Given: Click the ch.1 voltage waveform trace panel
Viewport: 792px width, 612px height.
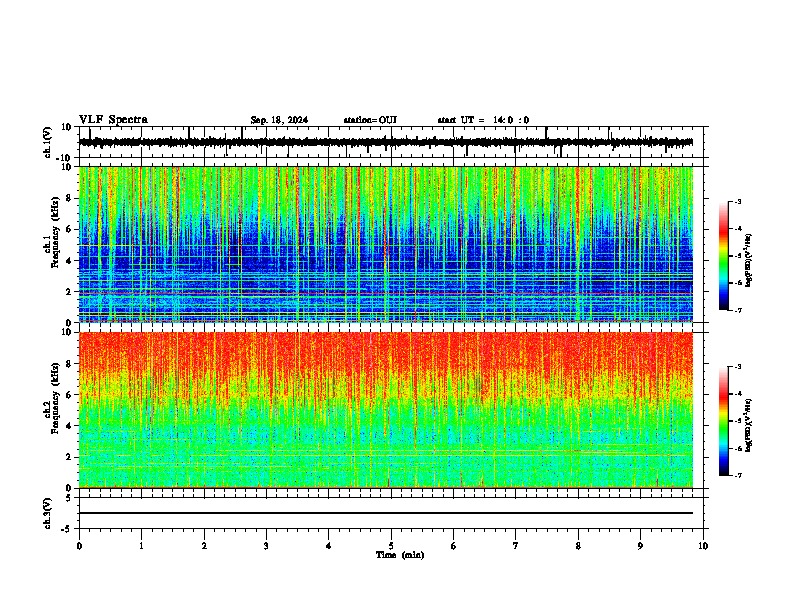Looking at the screenshot, I should (x=391, y=142).
